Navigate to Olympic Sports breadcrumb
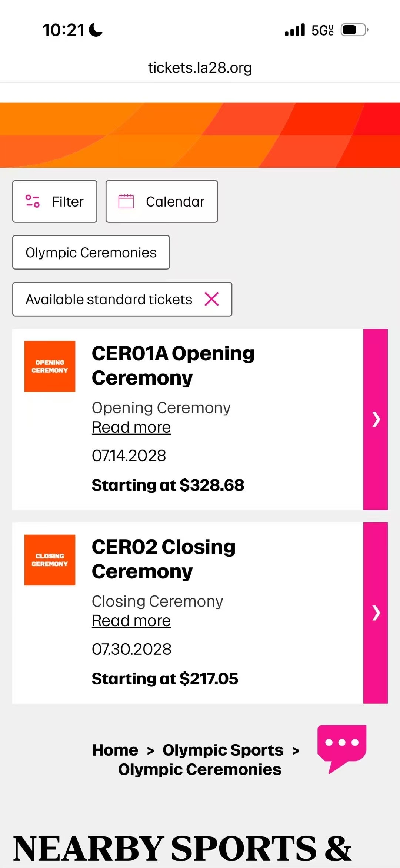 [x=223, y=750]
